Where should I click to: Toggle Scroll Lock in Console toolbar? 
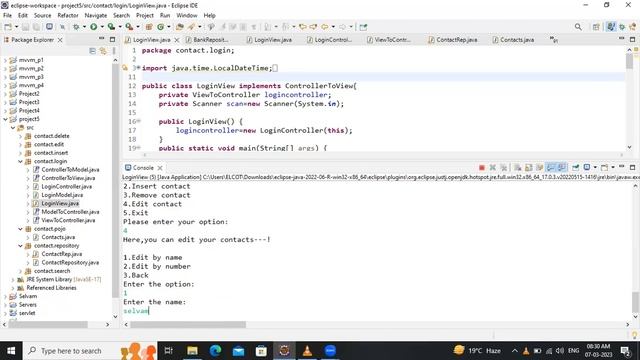coord(529,168)
